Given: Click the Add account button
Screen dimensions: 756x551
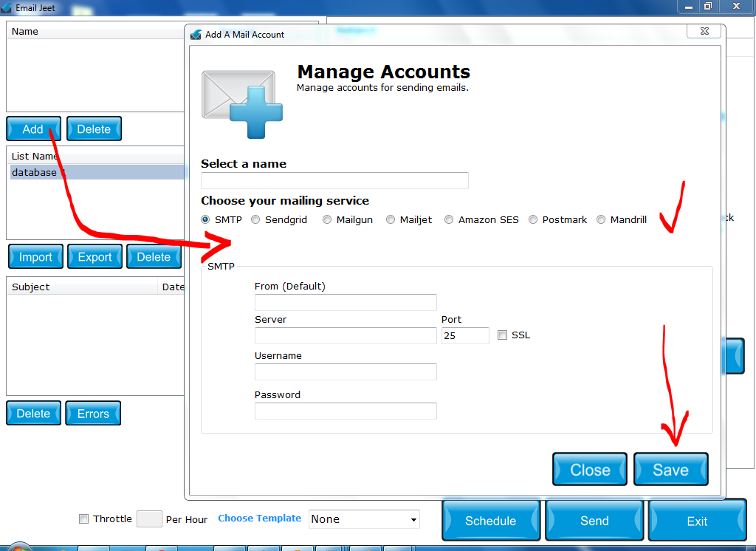Looking at the screenshot, I should (33, 129).
